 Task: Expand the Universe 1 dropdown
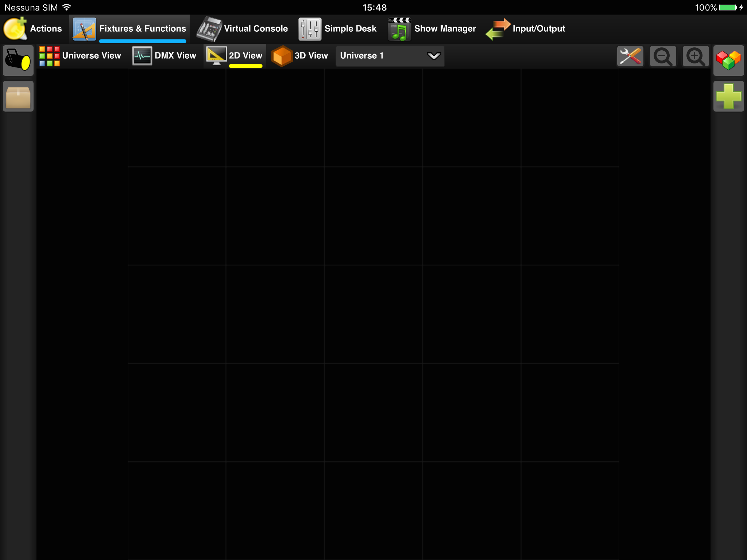tap(390, 56)
